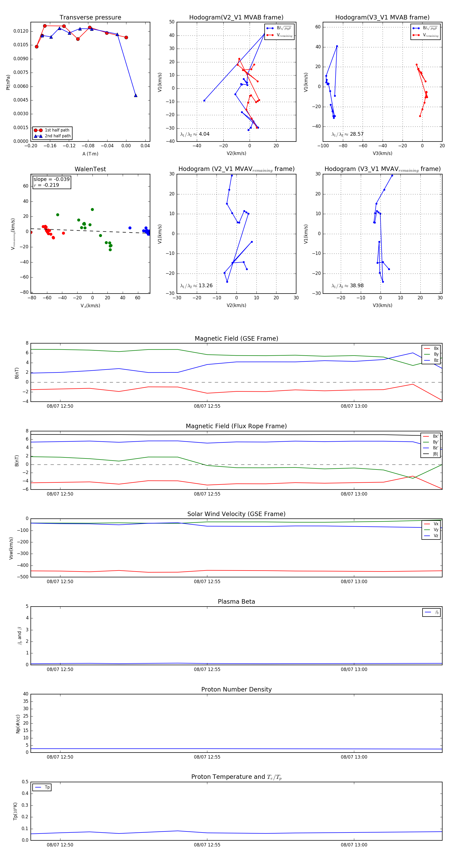This screenshot has height=868, width=473.
Task: Click the 'A (T·m)' x-axis label
Action: tap(90, 154)
